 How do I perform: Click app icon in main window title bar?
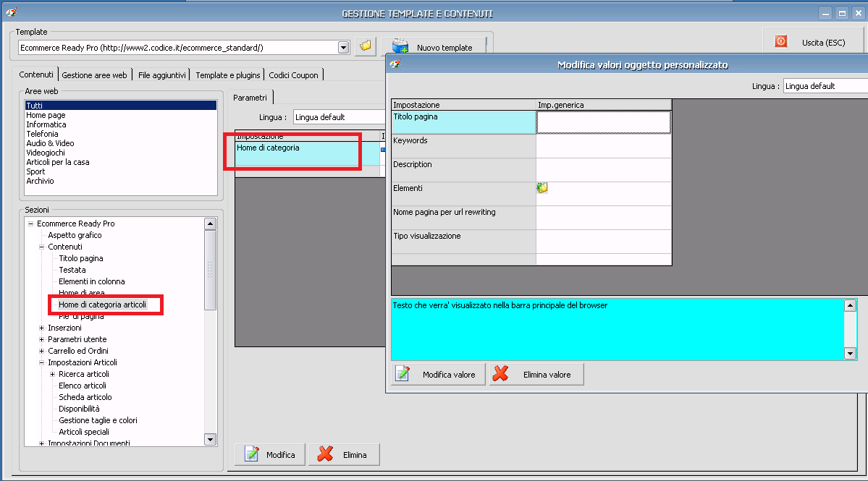12,12
